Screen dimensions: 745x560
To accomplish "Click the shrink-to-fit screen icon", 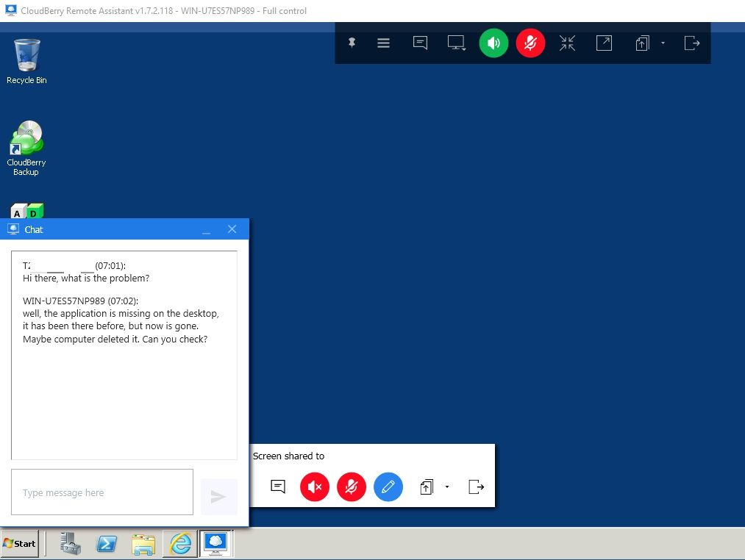I will click(x=567, y=43).
